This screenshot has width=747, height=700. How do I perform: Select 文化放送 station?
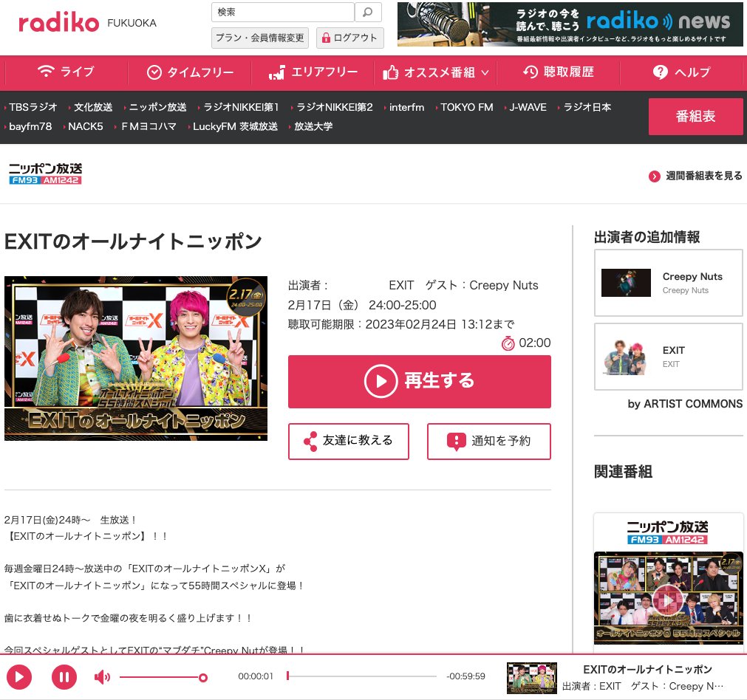click(x=92, y=107)
